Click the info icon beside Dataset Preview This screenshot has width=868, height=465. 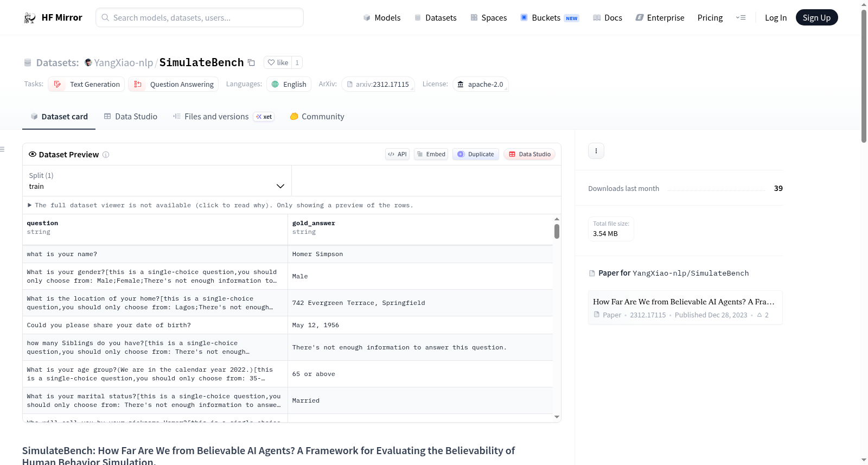pos(106,155)
